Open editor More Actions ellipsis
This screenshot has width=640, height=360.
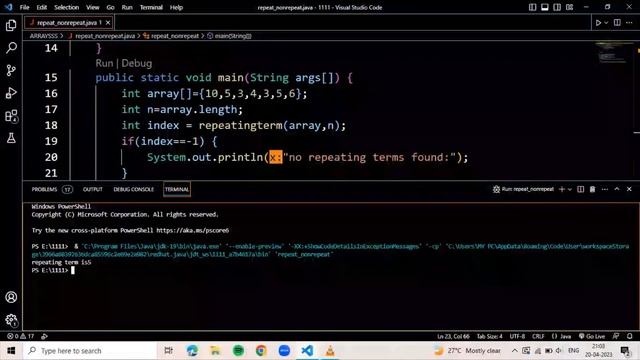point(629,23)
